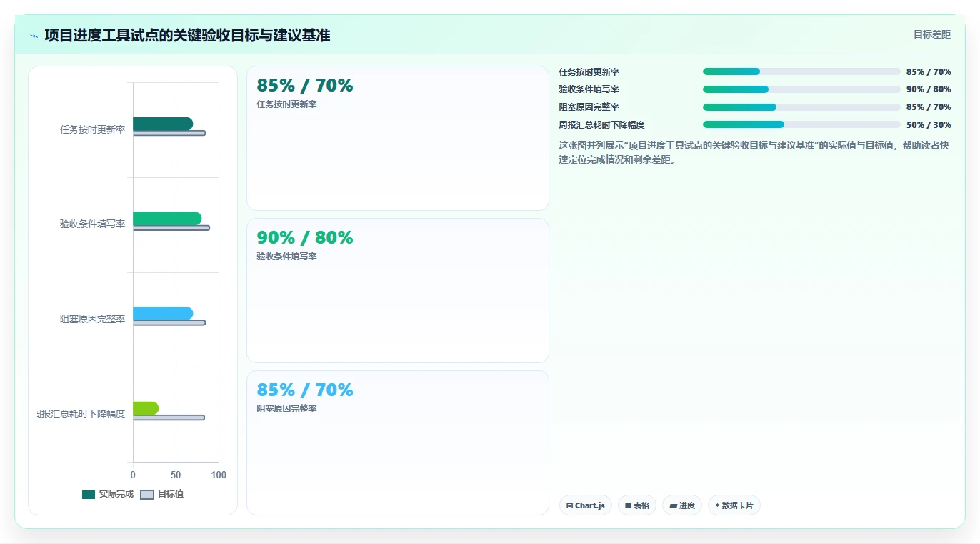This screenshot has height=544, width=980.
Task: Click the 阻塞原因完整率 progress bar
Action: (801, 107)
